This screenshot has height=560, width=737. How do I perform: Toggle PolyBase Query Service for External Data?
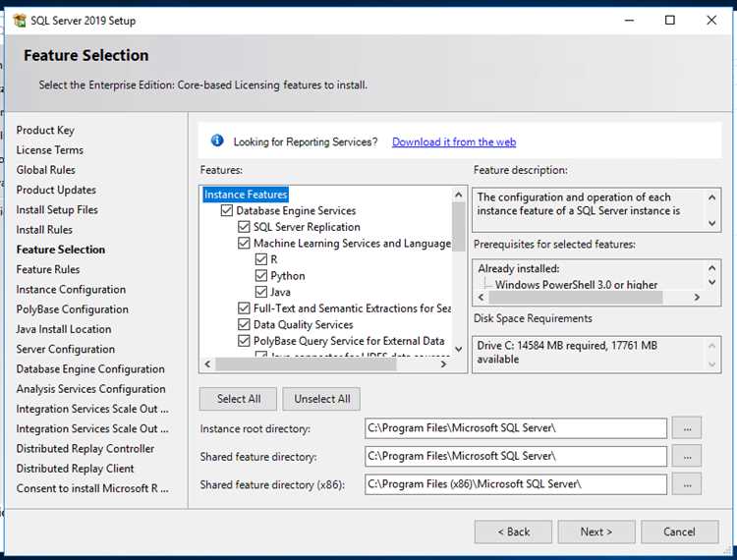[244, 341]
